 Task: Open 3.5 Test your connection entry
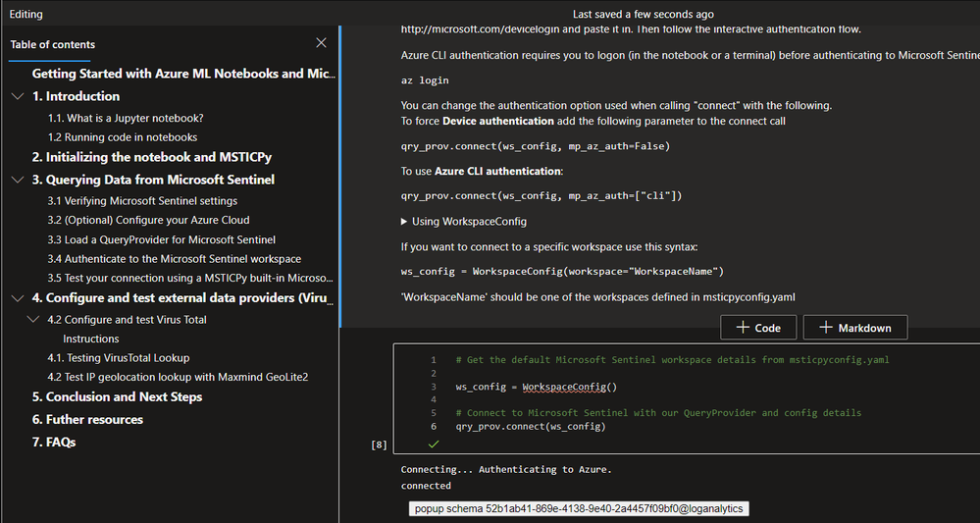tap(190, 278)
